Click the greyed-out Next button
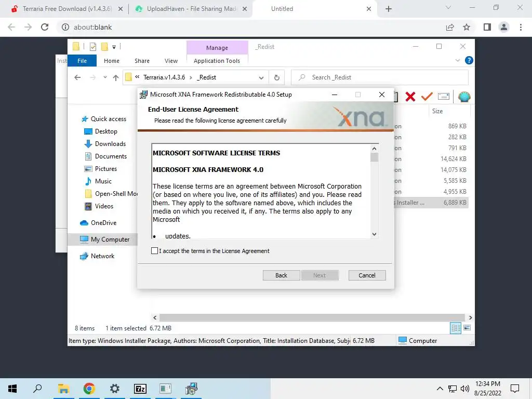Viewport: 532px width, 399px height. (320, 275)
